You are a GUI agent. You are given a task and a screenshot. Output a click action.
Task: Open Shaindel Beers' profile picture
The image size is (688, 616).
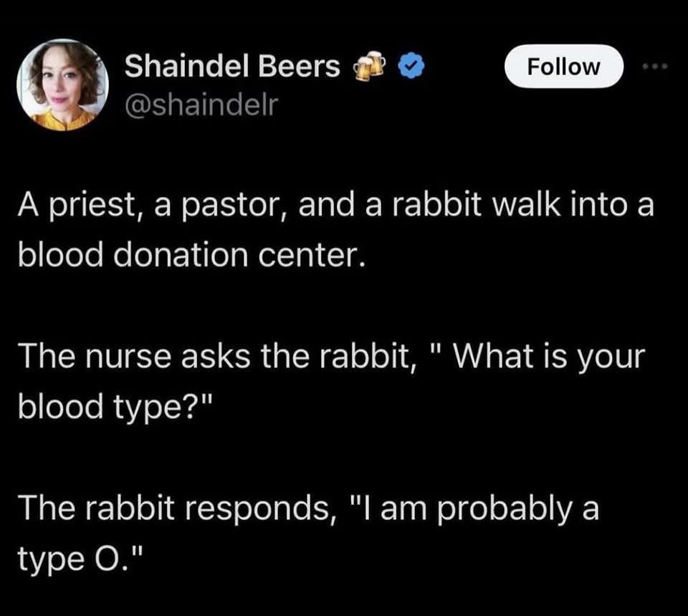point(62,85)
